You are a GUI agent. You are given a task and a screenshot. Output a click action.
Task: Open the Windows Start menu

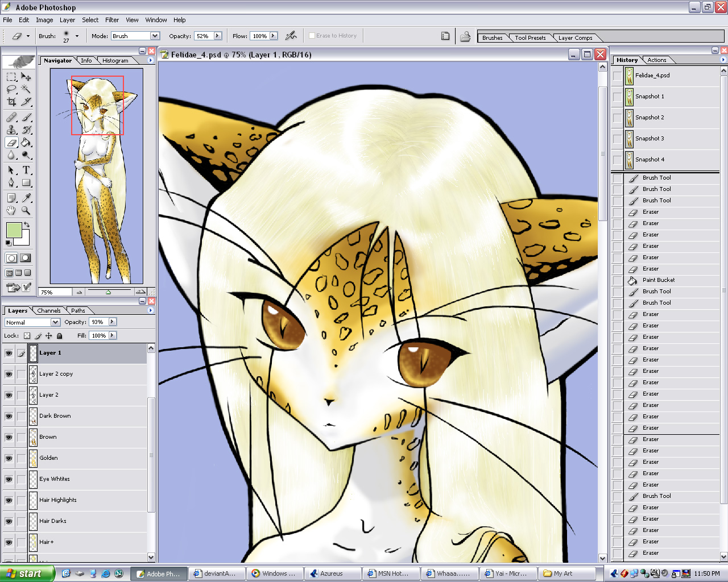tap(27, 573)
